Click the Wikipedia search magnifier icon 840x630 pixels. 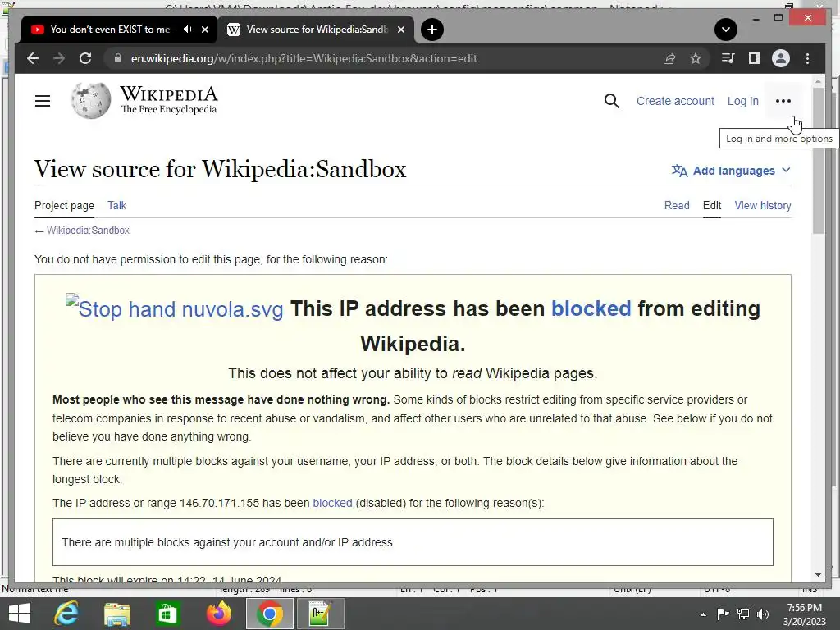(611, 101)
